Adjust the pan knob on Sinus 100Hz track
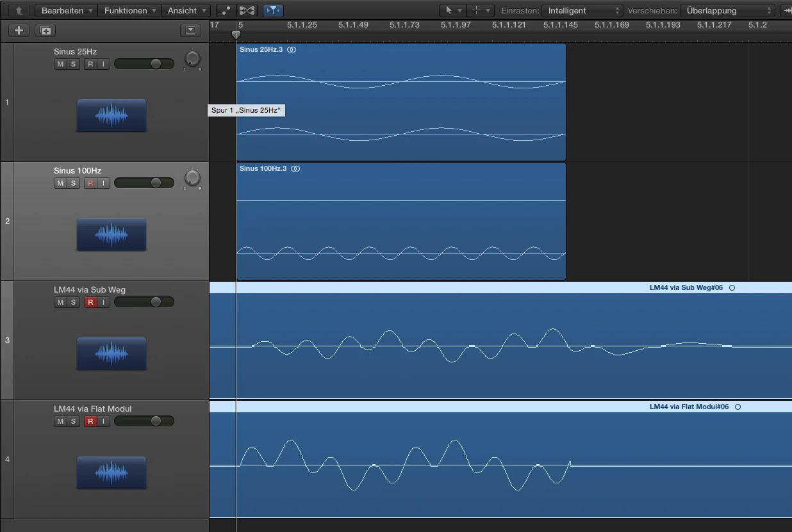The width and height of the screenshot is (792, 532). 192,178
